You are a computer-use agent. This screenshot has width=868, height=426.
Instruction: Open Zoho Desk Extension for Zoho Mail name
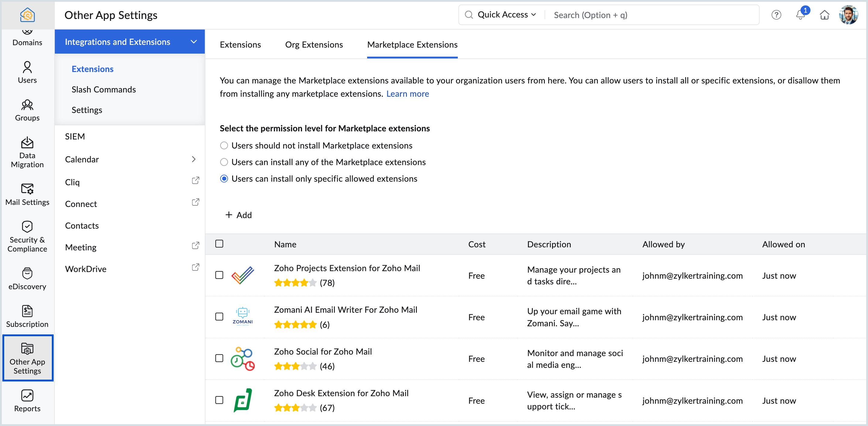pyautogui.click(x=341, y=393)
